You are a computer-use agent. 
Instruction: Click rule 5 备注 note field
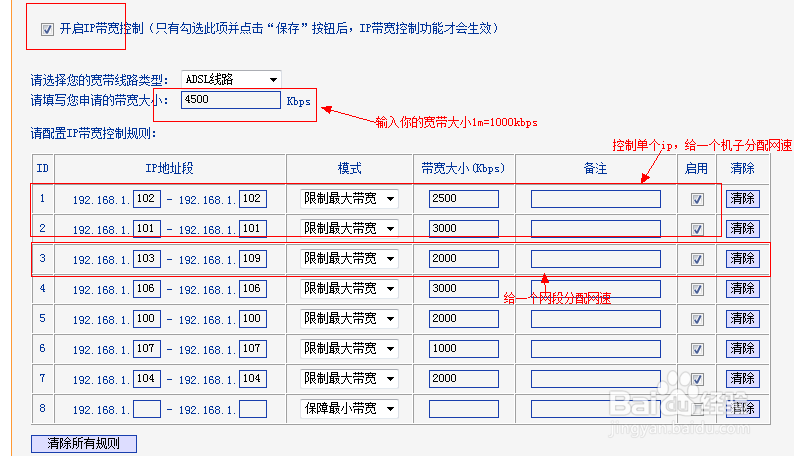click(596, 319)
